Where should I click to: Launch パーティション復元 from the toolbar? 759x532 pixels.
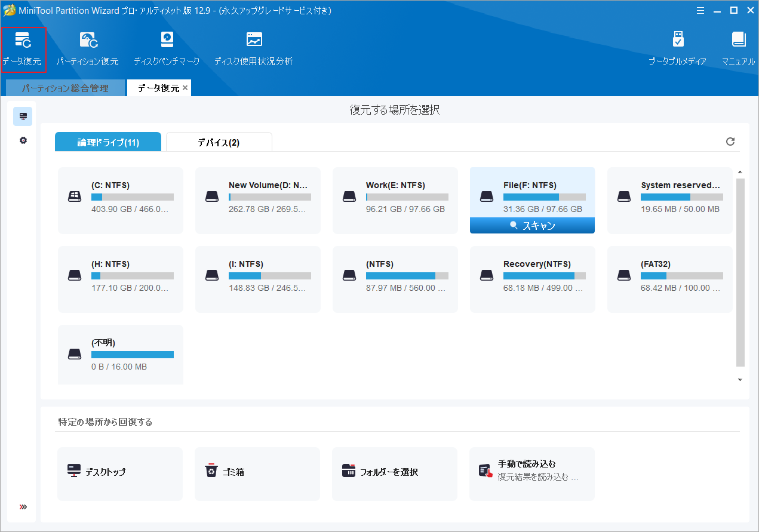(88, 49)
